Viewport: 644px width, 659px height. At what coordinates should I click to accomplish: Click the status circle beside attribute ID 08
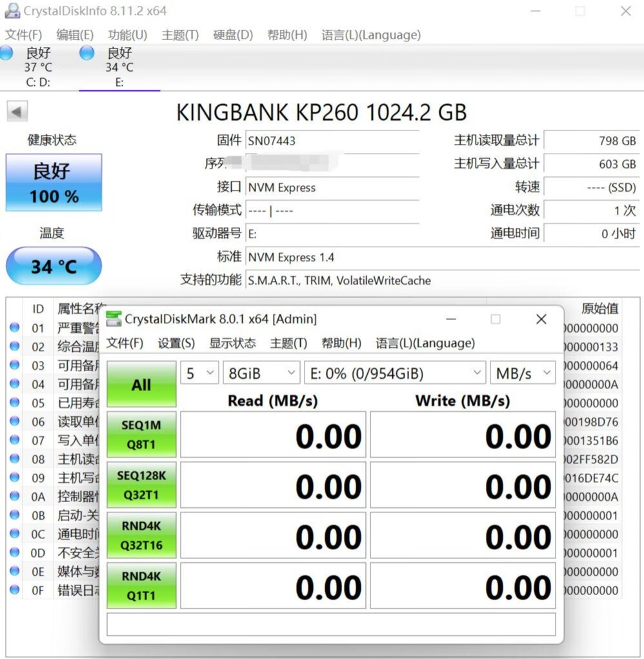click(x=14, y=459)
